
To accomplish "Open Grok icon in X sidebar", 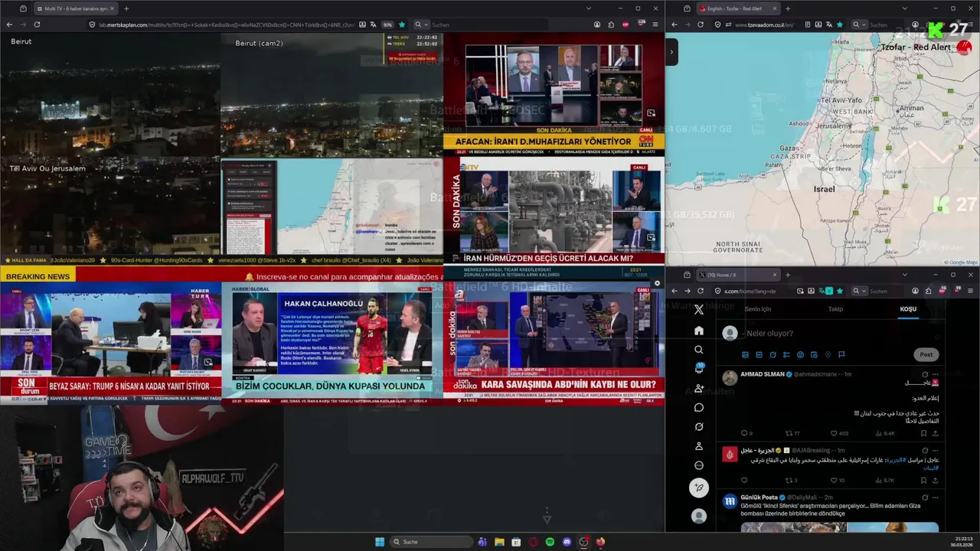I will [698, 426].
